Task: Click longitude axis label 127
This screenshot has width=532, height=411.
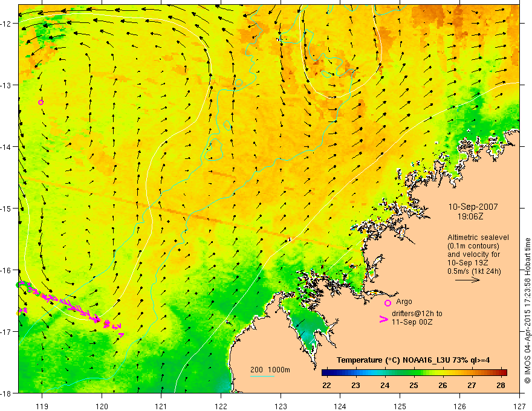Action: pyautogui.click(x=519, y=406)
